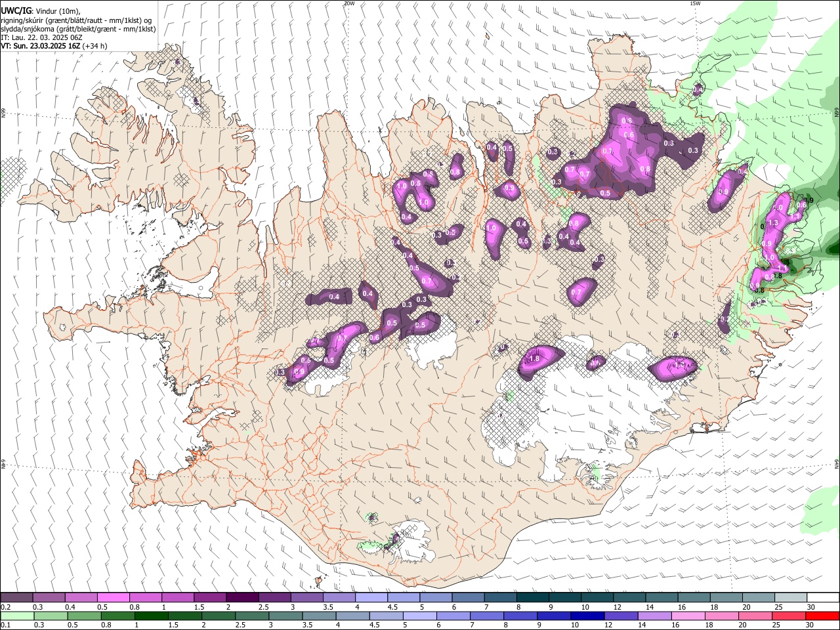Click the white legend swatch starting at 30
This screenshot has width=840, height=630.
click(x=823, y=597)
